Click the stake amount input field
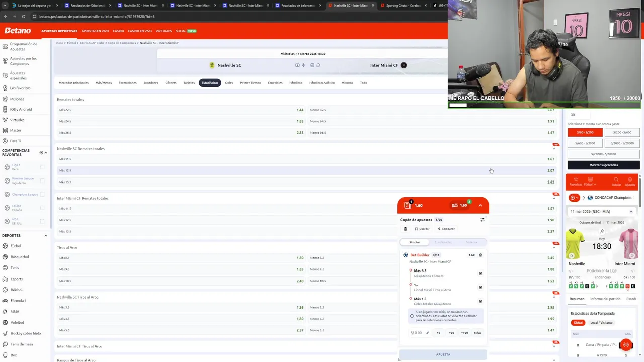644x362 pixels. (420, 333)
